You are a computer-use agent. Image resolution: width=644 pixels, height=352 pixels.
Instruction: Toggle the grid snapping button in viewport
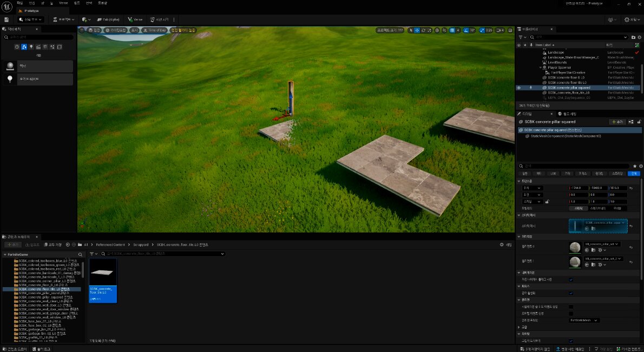pos(452,30)
